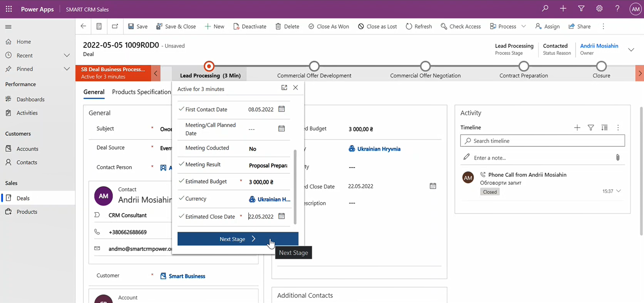Collapse process bar left chevron
The image size is (644, 303).
tap(156, 73)
